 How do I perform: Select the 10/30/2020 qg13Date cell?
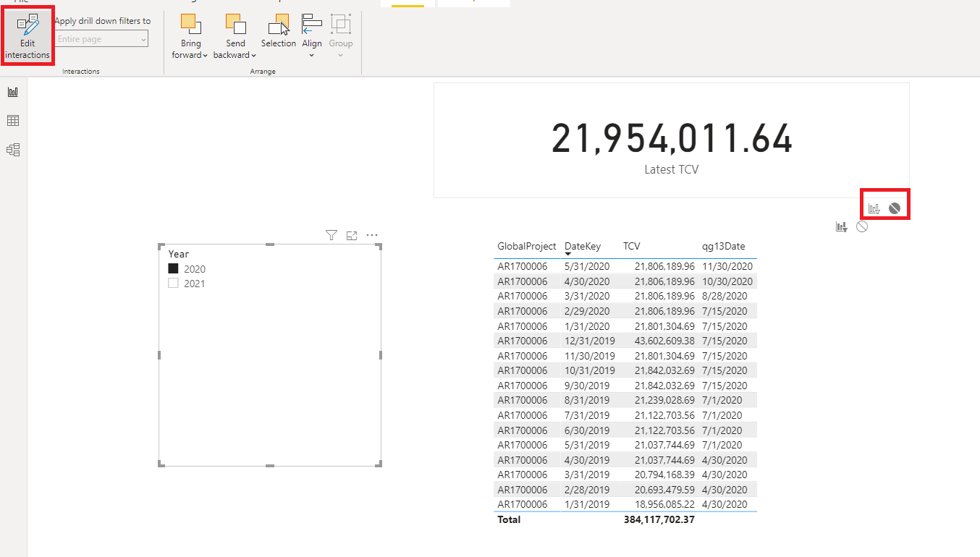(x=727, y=281)
